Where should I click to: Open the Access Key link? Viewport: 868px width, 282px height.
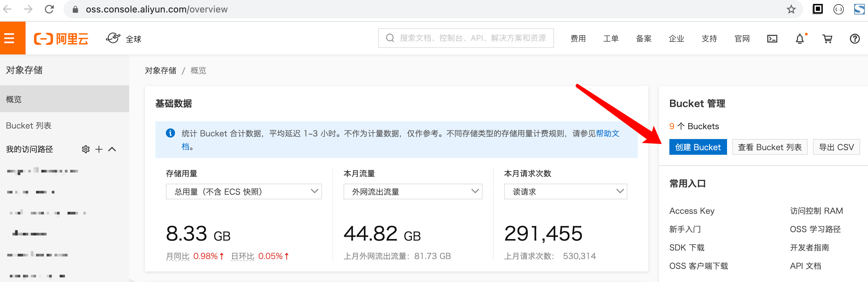tap(691, 211)
